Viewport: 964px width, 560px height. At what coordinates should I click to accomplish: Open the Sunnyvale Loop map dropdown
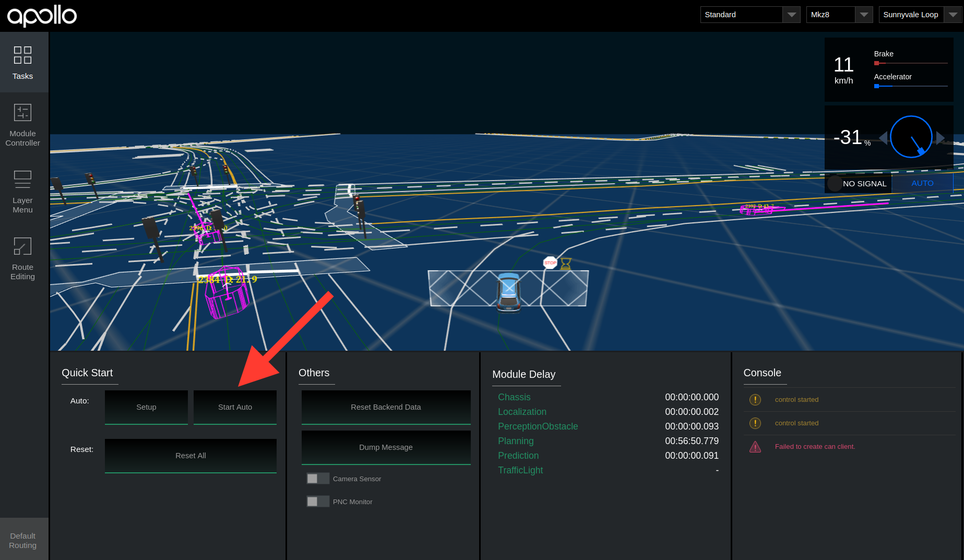[920, 15]
